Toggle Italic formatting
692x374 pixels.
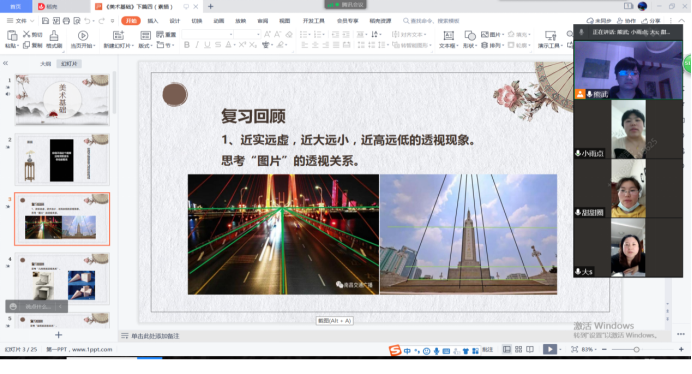(x=197, y=45)
